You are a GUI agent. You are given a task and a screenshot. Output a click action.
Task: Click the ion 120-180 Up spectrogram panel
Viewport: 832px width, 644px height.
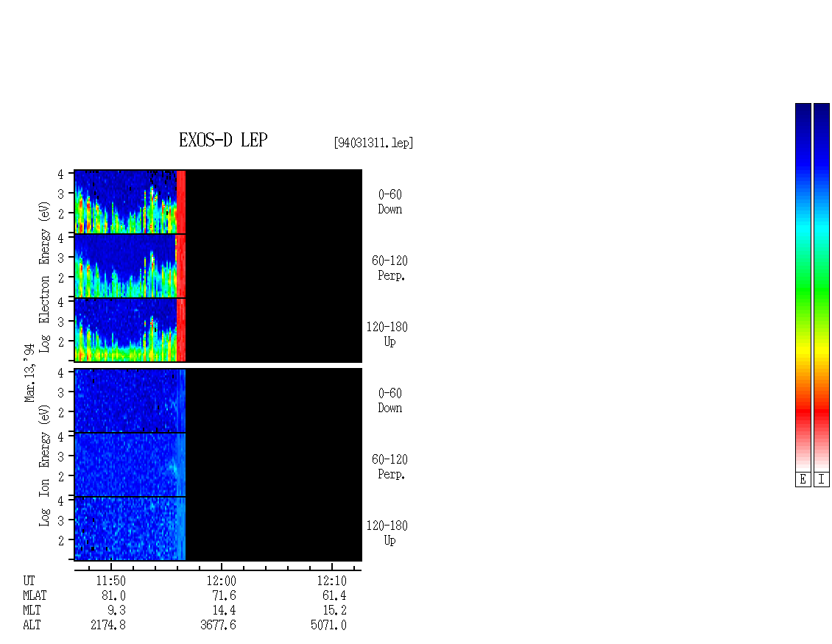click(218, 529)
